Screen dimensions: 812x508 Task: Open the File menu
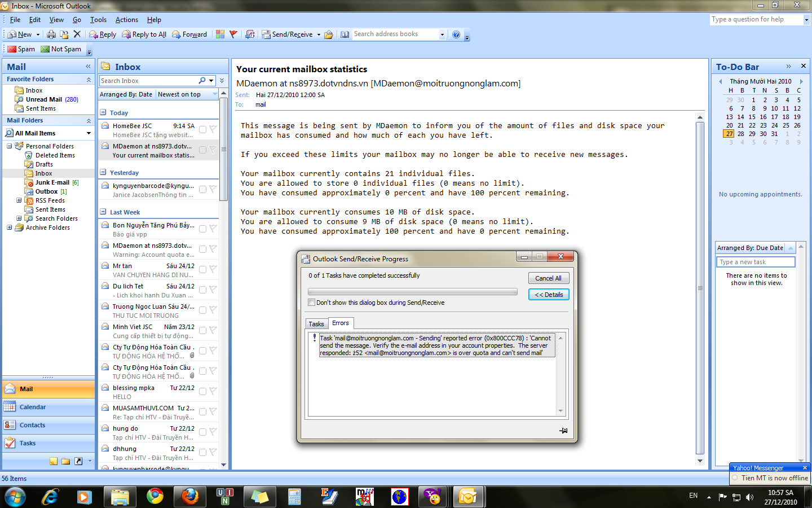(x=15, y=20)
